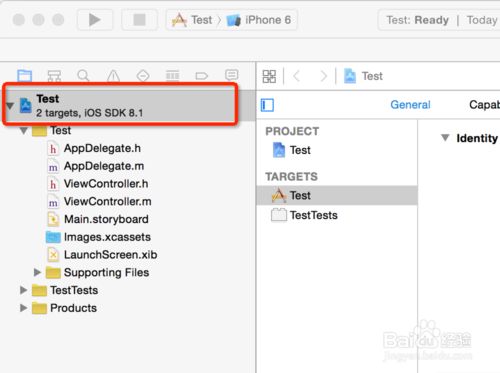
Task: Open the Symbol navigator
Action: (54, 76)
